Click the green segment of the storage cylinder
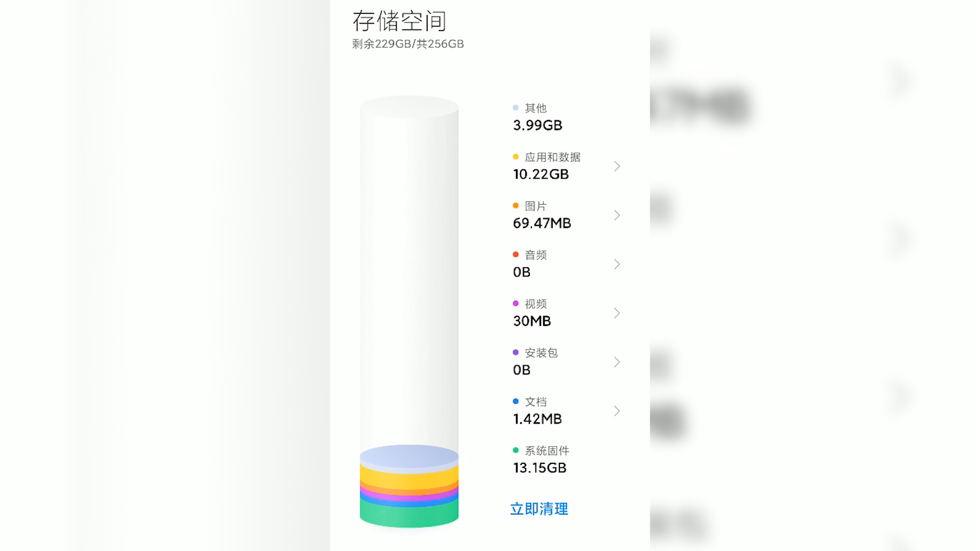Image resolution: width=980 pixels, height=551 pixels. point(409,515)
